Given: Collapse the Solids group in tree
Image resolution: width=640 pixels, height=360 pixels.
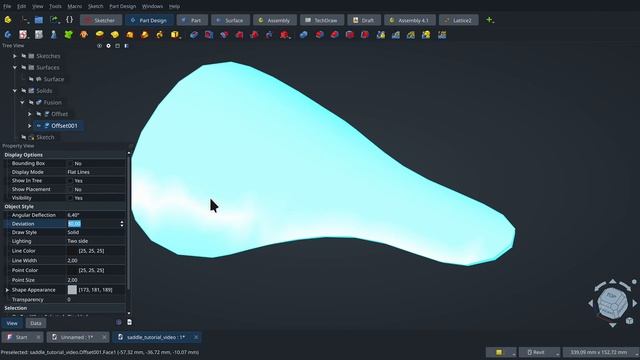Looking at the screenshot, I should point(15,91).
